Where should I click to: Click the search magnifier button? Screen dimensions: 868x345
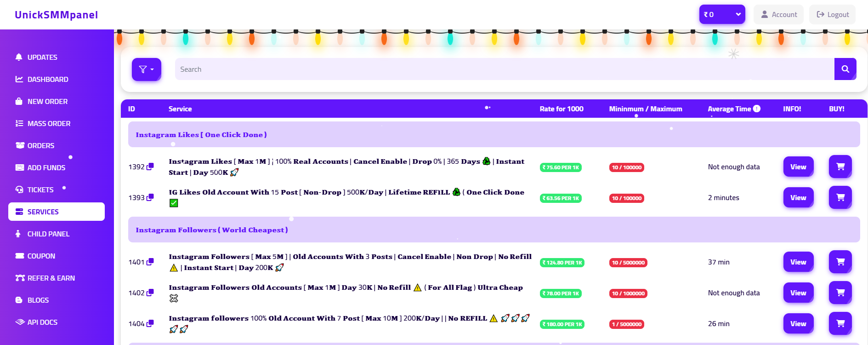pyautogui.click(x=845, y=69)
